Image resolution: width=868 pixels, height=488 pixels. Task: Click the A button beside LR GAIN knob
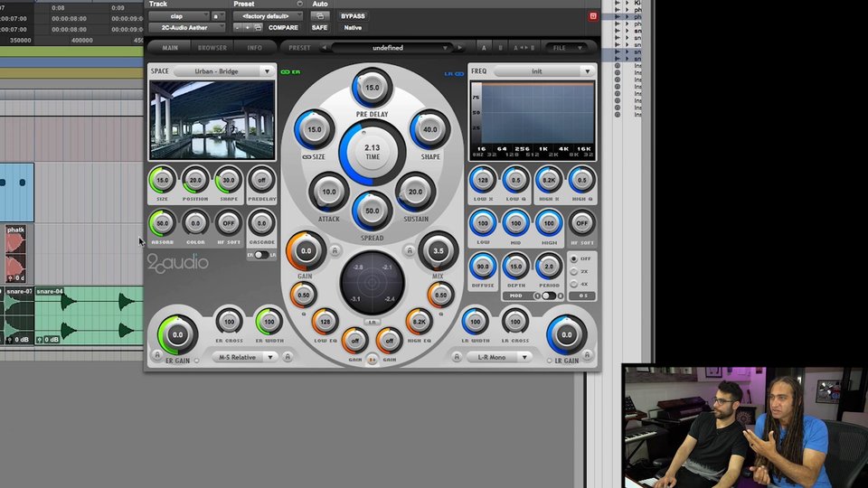(588, 354)
